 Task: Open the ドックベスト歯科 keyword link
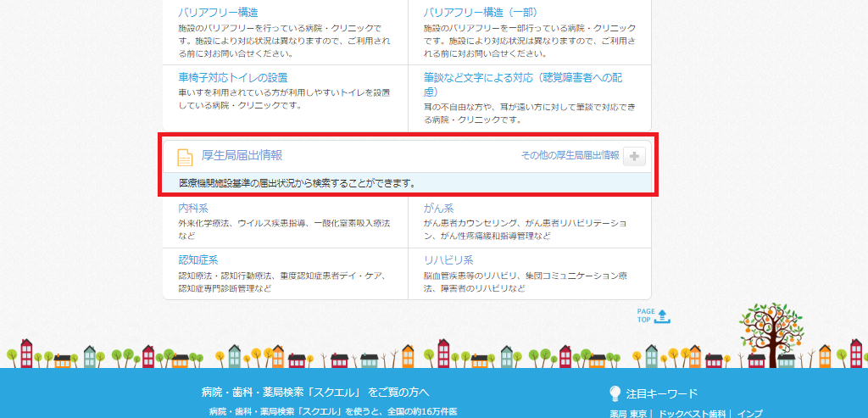(x=692, y=414)
